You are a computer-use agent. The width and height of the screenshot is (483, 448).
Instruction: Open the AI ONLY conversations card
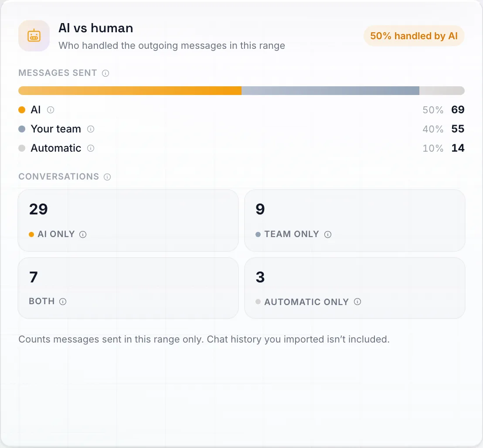128,221
